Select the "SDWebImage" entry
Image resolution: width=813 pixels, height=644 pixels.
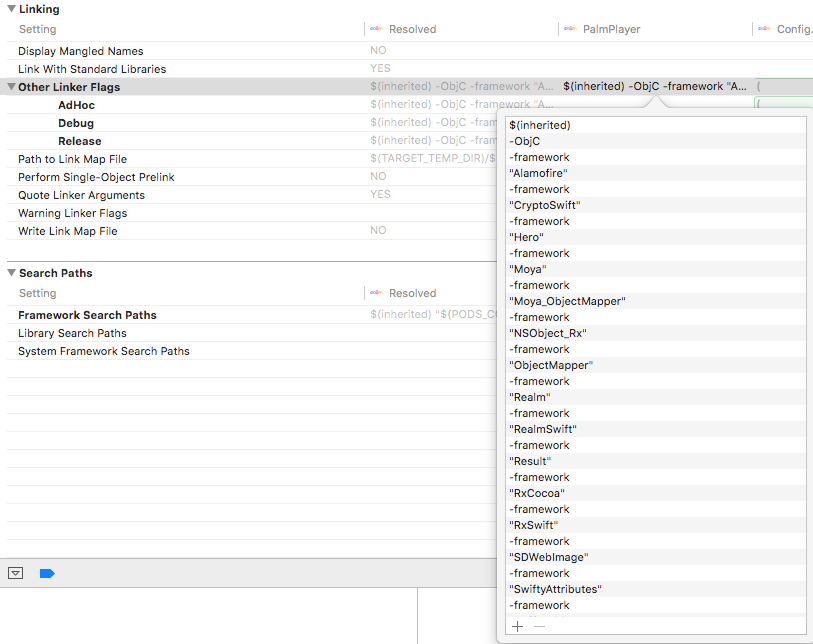pos(655,557)
